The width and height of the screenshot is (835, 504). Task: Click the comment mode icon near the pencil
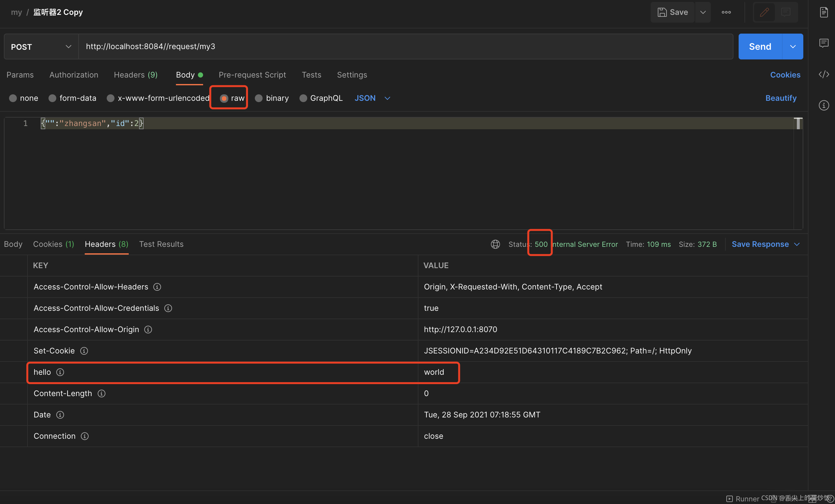tap(786, 12)
